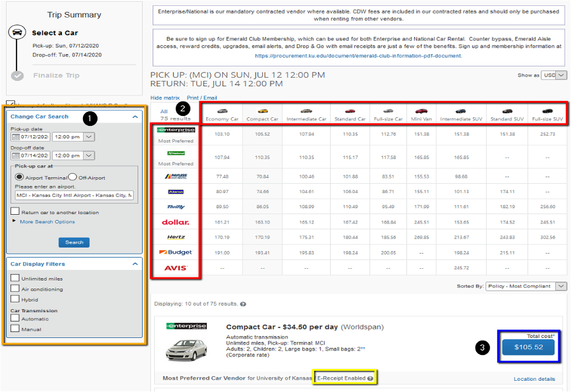573x392 pixels.
Task: Click the Print / Email link
Action: point(202,98)
